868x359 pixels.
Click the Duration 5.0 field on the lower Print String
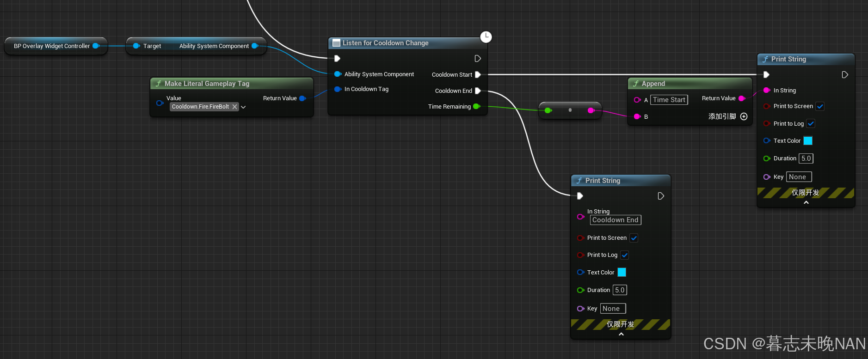point(620,290)
